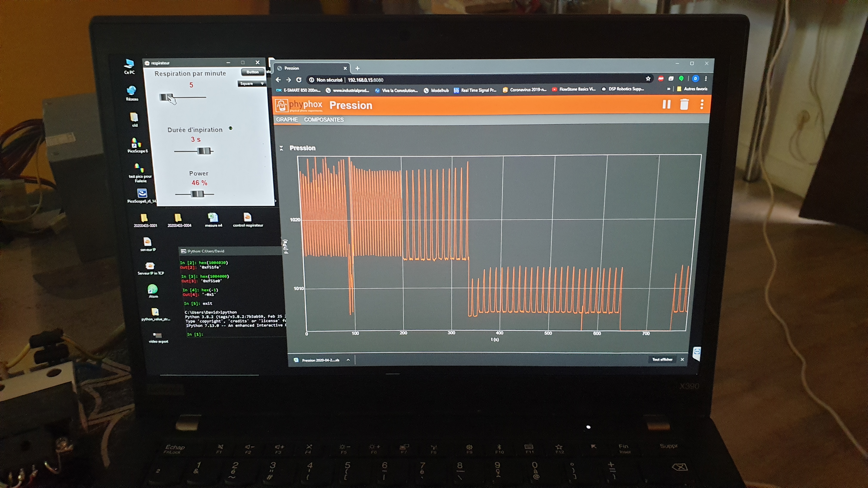Click Tout afficher in downloads bar
868x488 pixels.
coord(662,359)
